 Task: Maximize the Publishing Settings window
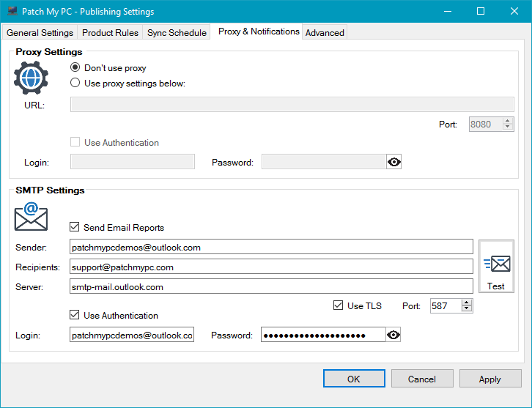(x=481, y=11)
